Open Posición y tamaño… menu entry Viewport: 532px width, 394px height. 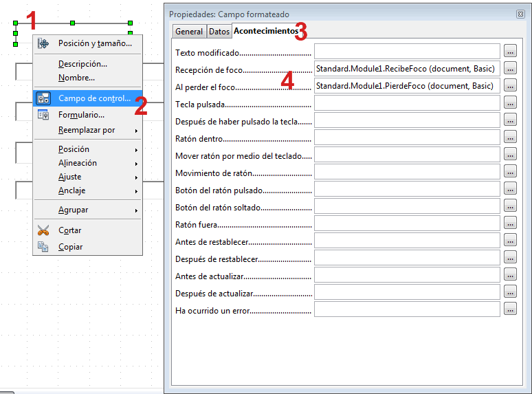pos(87,43)
